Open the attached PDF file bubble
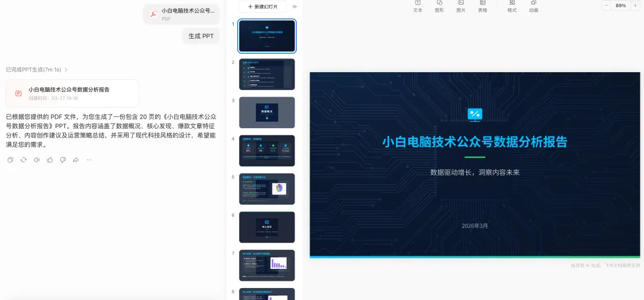The width and height of the screenshot is (644, 300). tap(181, 14)
